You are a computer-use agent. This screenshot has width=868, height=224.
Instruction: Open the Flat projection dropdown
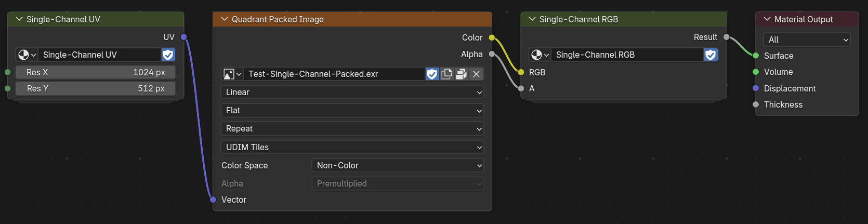tap(352, 110)
